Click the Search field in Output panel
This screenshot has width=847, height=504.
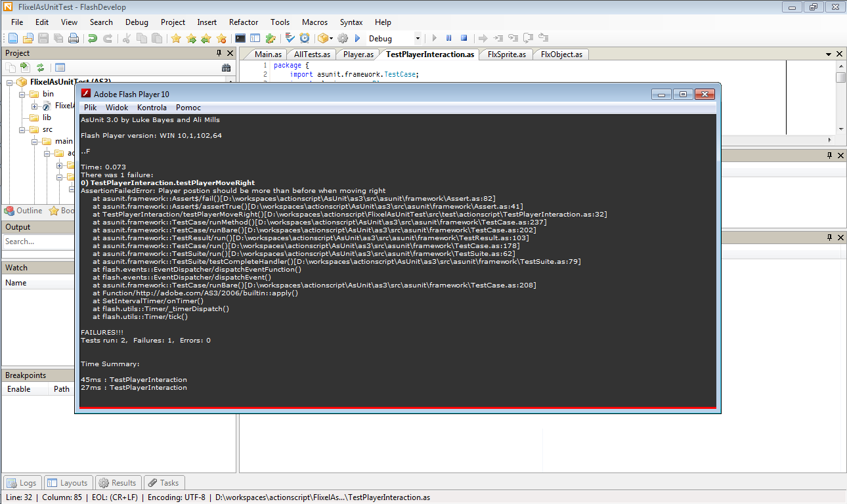coord(38,241)
